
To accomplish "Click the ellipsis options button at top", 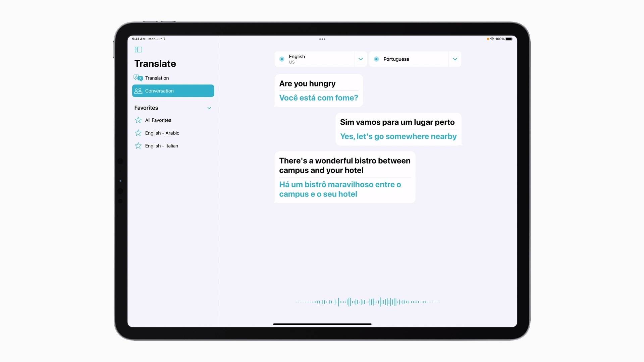I will click(322, 39).
